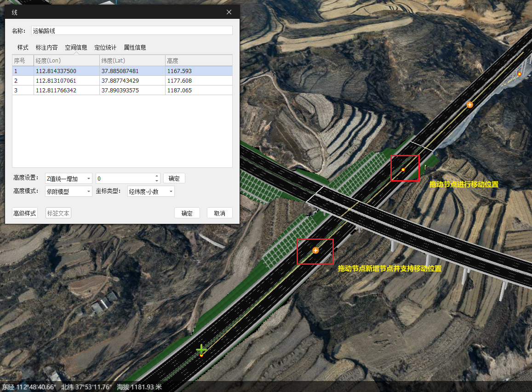Select the red route node at the top-right road end
This screenshot has width=532, height=392.
coord(520,74)
